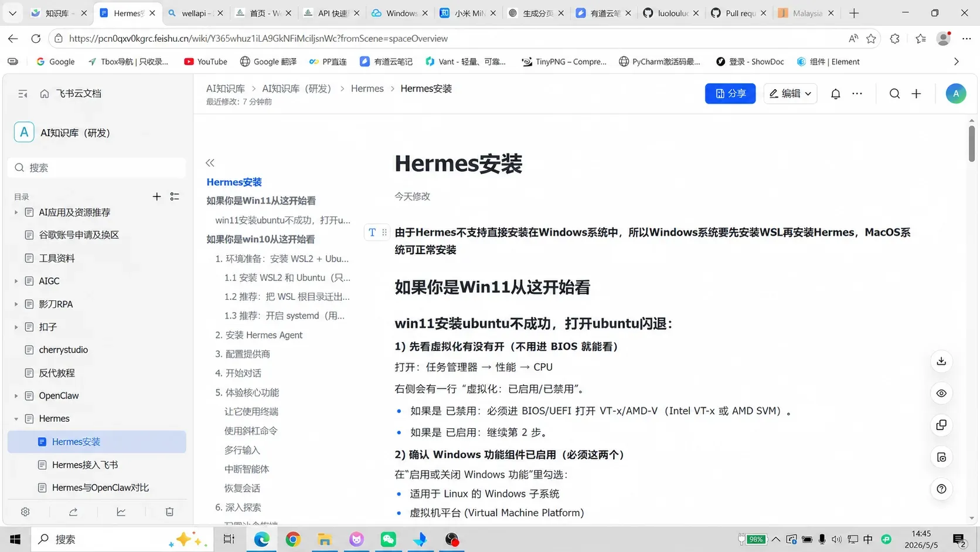This screenshot has width=980, height=552.
Task: Jump to outline item 2. 安装 Hermes Agent
Action: tap(258, 335)
